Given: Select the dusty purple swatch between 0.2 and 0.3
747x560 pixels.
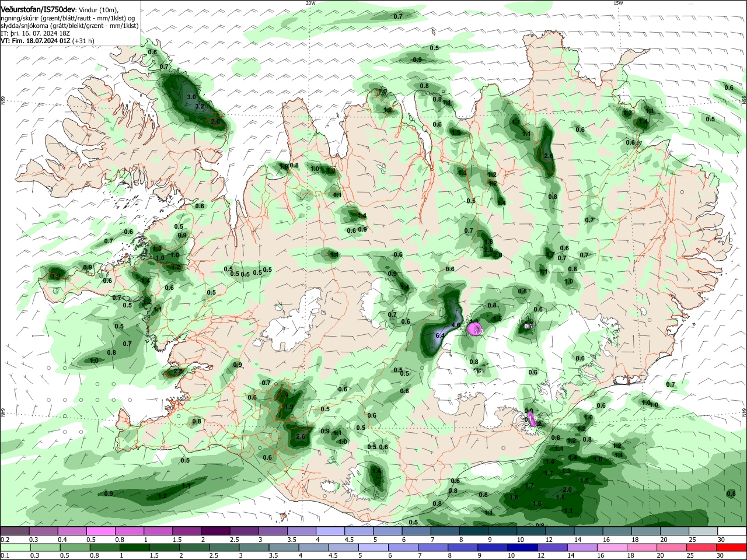Looking at the screenshot, I should click(15, 531).
